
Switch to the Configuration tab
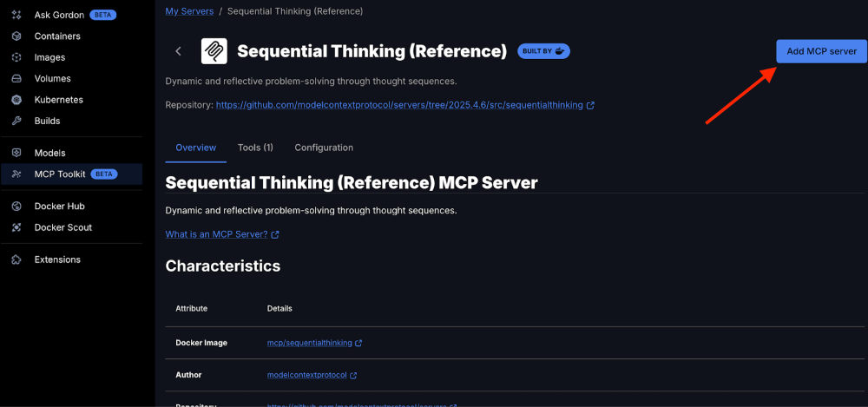[x=324, y=148]
